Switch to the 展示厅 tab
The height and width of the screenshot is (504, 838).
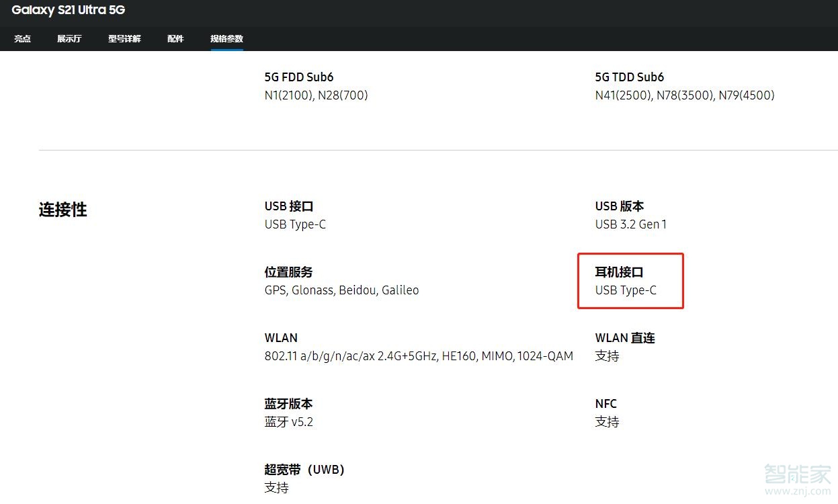(69, 39)
